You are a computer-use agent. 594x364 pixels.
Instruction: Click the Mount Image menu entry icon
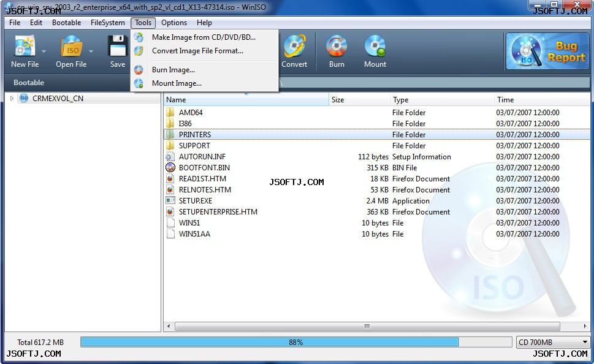(139, 83)
